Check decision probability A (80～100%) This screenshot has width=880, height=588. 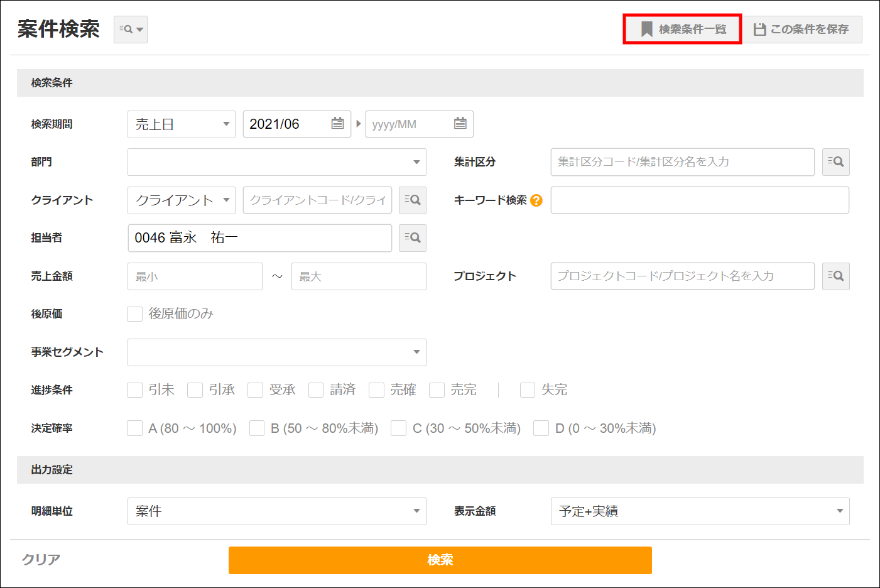134,428
